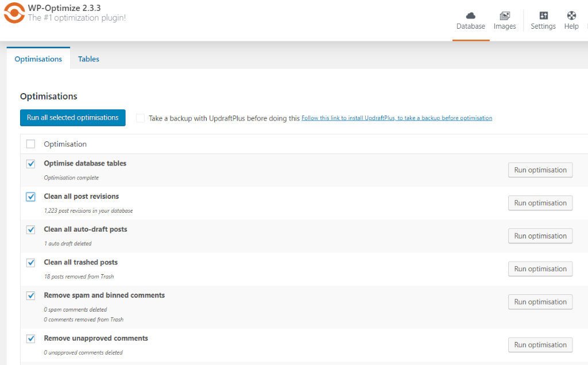Uncheck Remove spam and binned comments checkbox
588x365 pixels.
(31, 295)
